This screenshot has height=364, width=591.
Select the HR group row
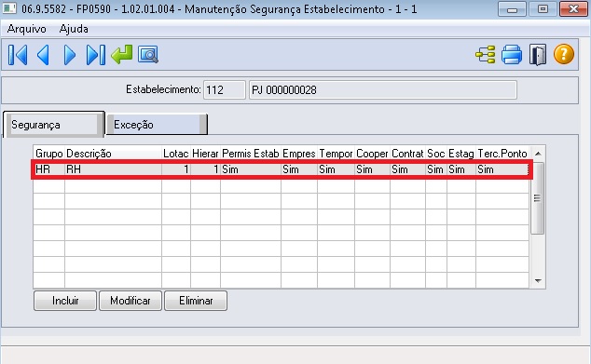282,169
